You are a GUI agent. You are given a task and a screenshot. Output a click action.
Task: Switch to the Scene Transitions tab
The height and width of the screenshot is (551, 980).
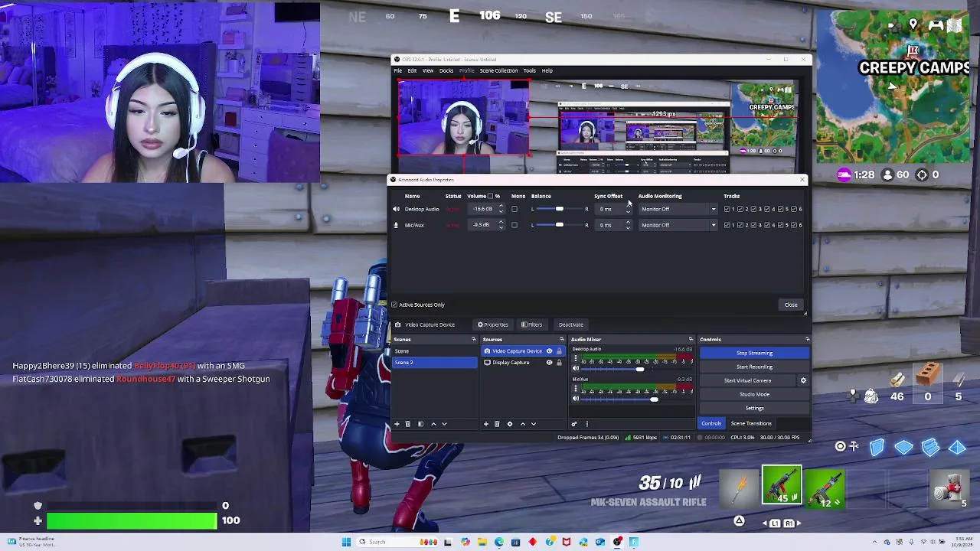coord(751,423)
